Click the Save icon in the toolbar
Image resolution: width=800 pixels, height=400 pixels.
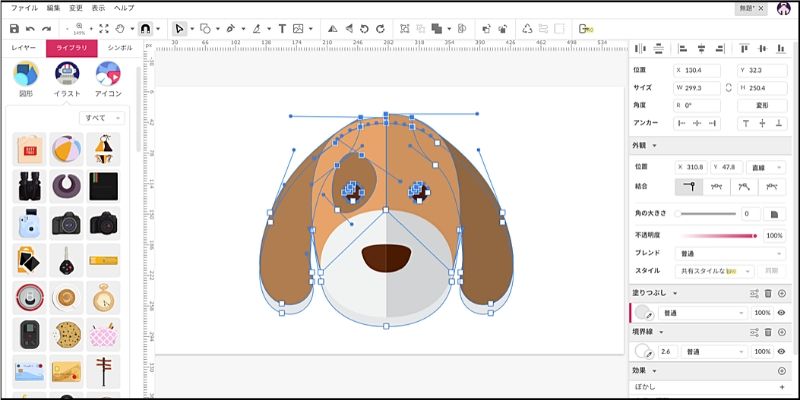[14, 29]
